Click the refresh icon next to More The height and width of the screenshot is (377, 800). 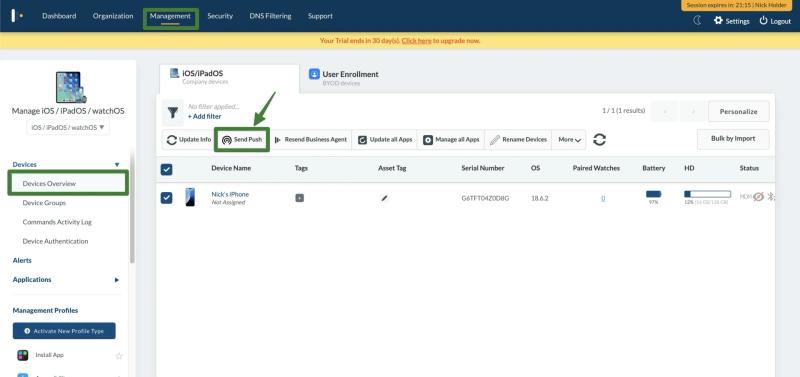click(599, 139)
